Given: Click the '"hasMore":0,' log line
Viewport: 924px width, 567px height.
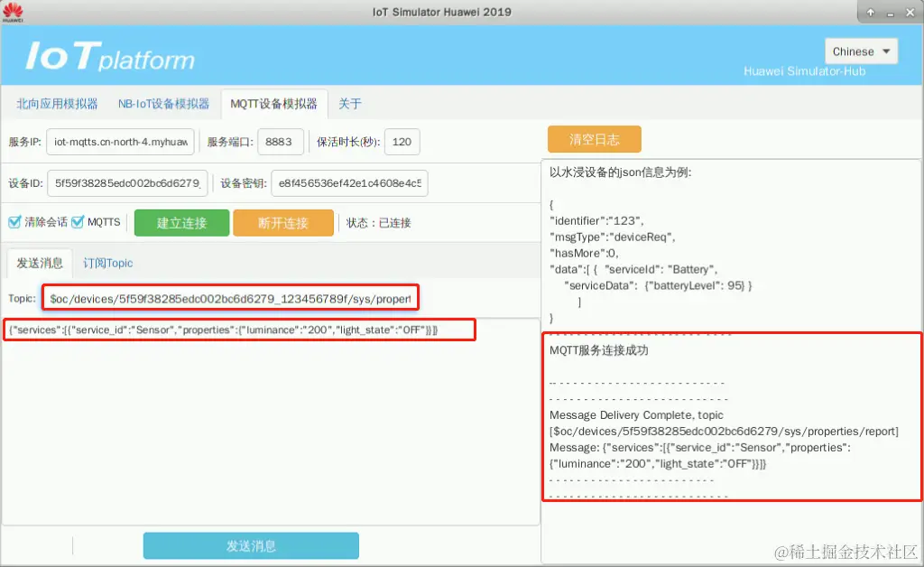Looking at the screenshot, I should click(584, 253).
